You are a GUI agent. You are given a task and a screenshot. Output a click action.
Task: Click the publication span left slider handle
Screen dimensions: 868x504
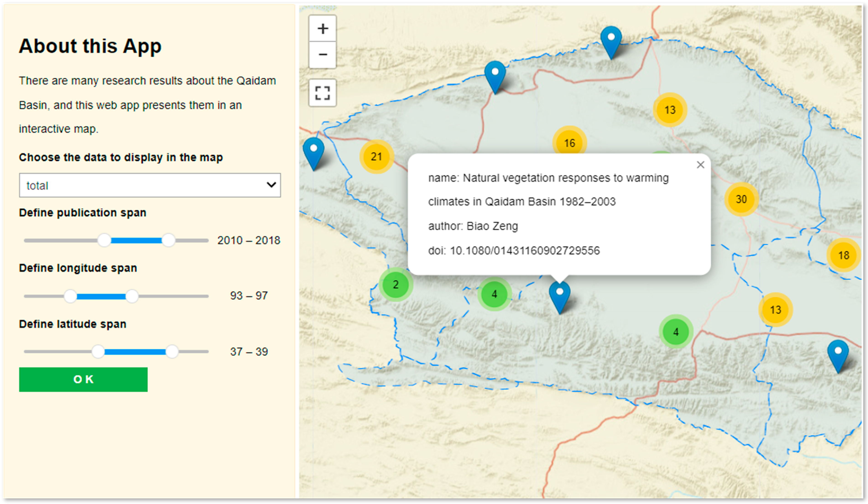(104, 240)
